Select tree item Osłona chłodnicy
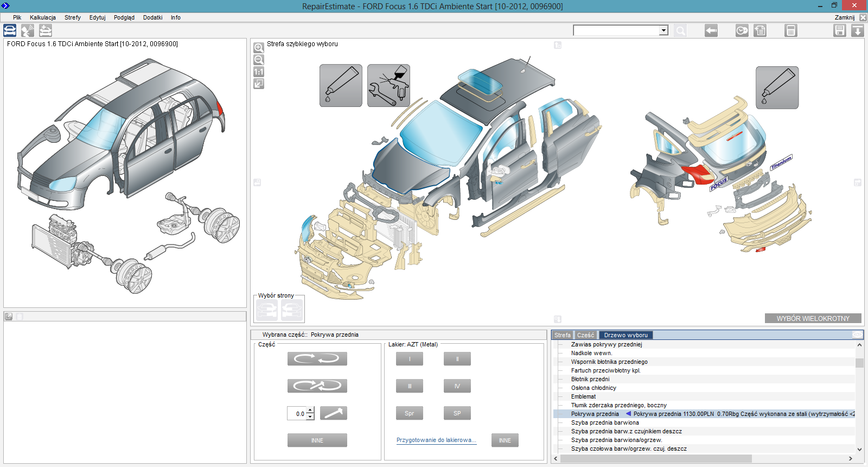868x467 pixels. (593, 388)
